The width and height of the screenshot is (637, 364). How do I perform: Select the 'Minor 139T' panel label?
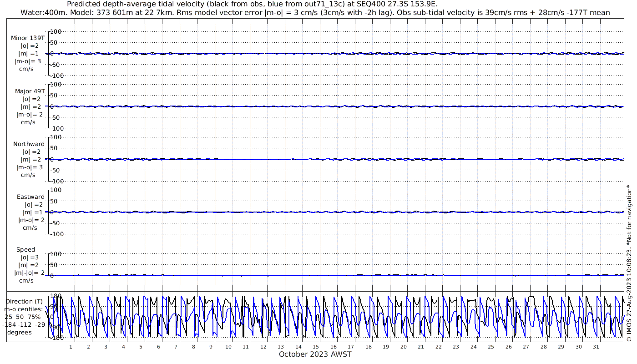tap(28, 38)
